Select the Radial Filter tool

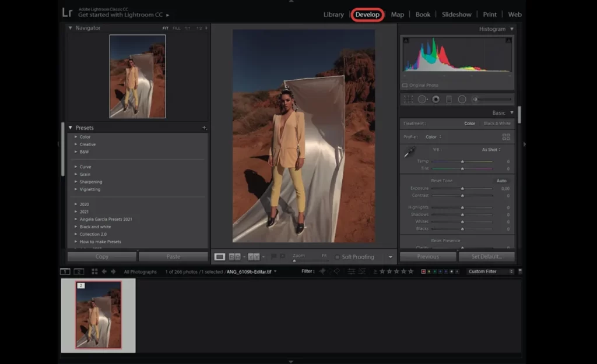pos(462,99)
